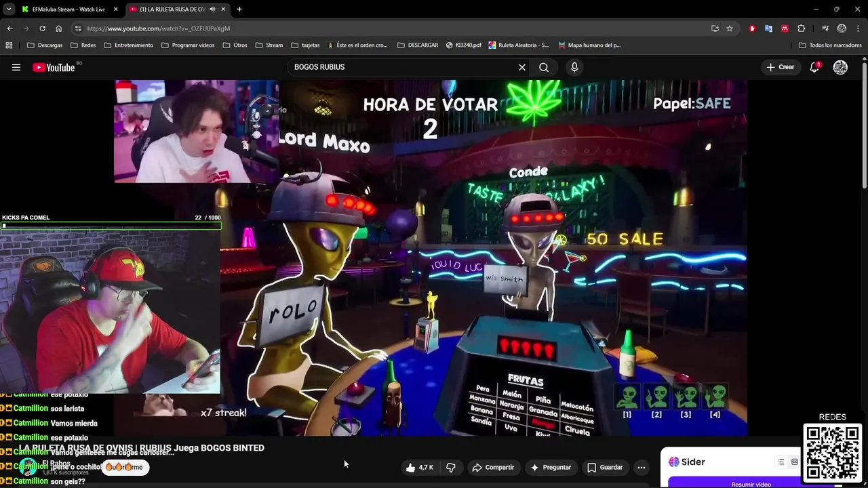The height and width of the screenshot is (488, 868).
Task: Open the tarjetas bookmarks folder
Action: (305, 45)
